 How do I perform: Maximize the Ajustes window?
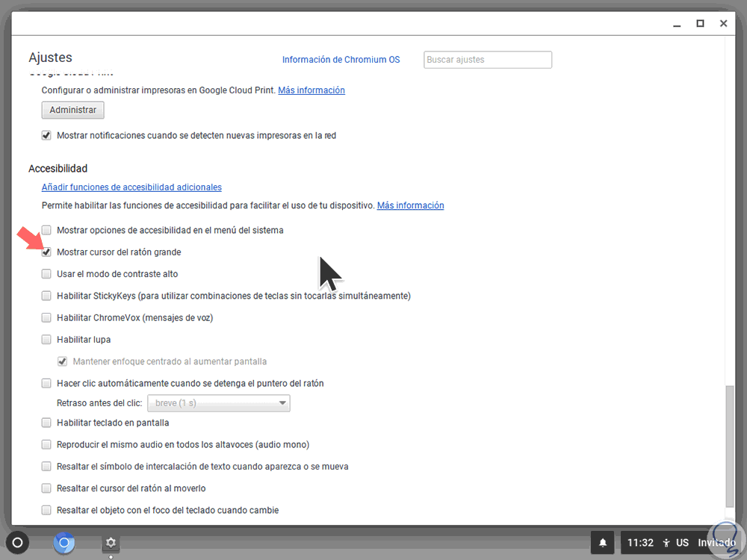[701, 23]
